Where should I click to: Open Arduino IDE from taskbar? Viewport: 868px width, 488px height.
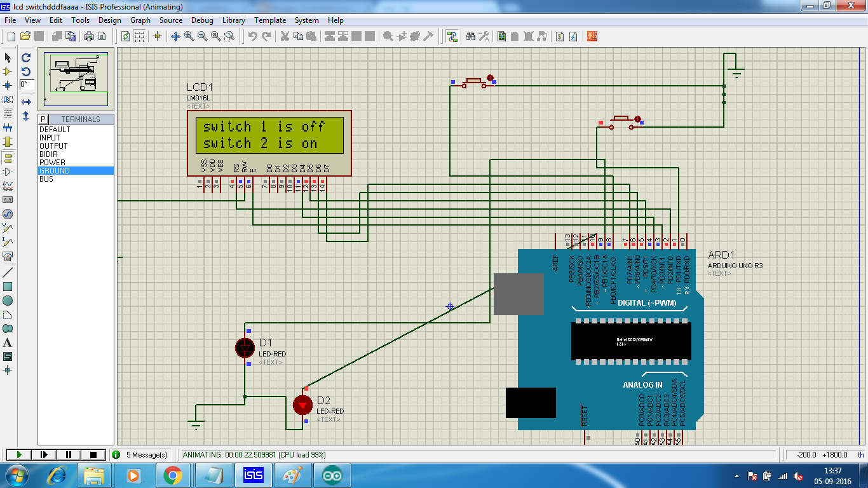[332, 475]
